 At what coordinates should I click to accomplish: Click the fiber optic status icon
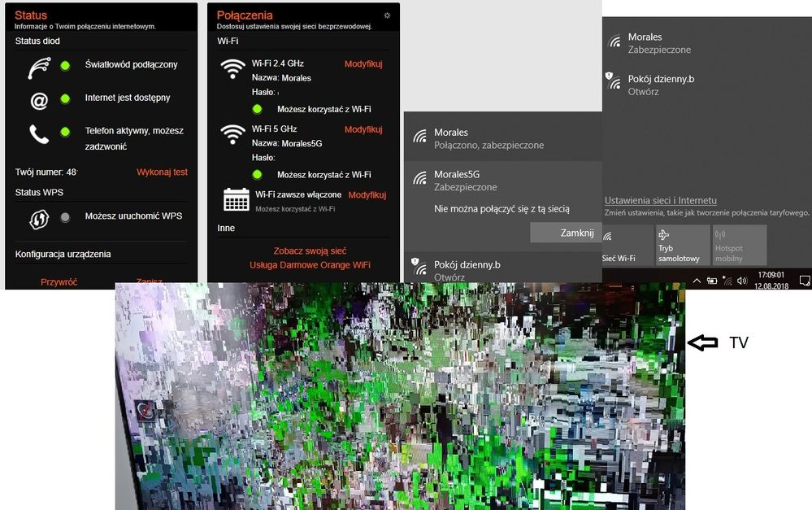point(38,67)
